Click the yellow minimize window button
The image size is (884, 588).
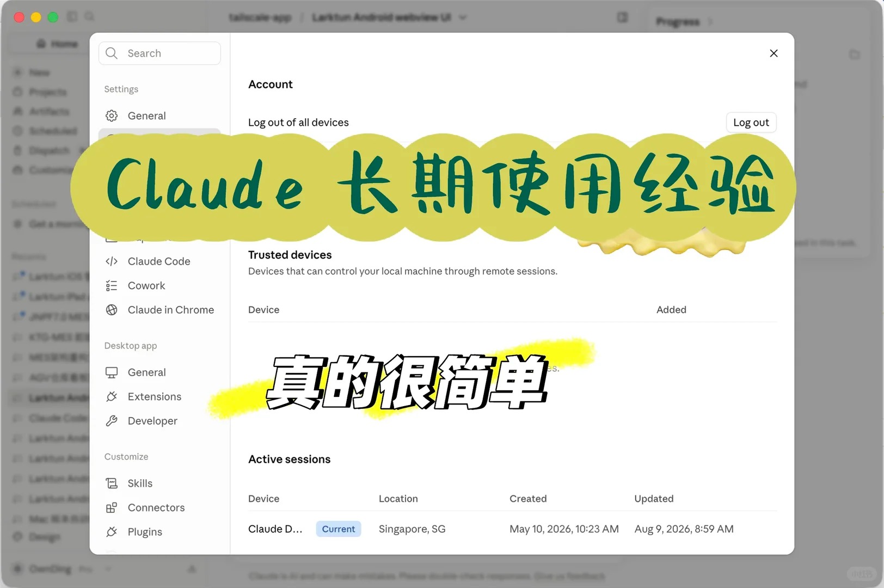click(x=36, y=17)
